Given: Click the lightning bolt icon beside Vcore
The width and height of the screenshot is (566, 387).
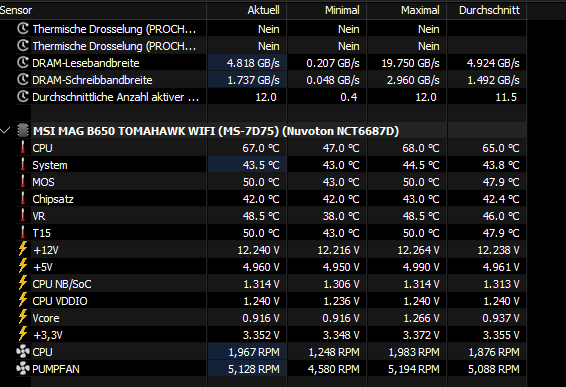Looking at the screenshot, I should [23, 317].
